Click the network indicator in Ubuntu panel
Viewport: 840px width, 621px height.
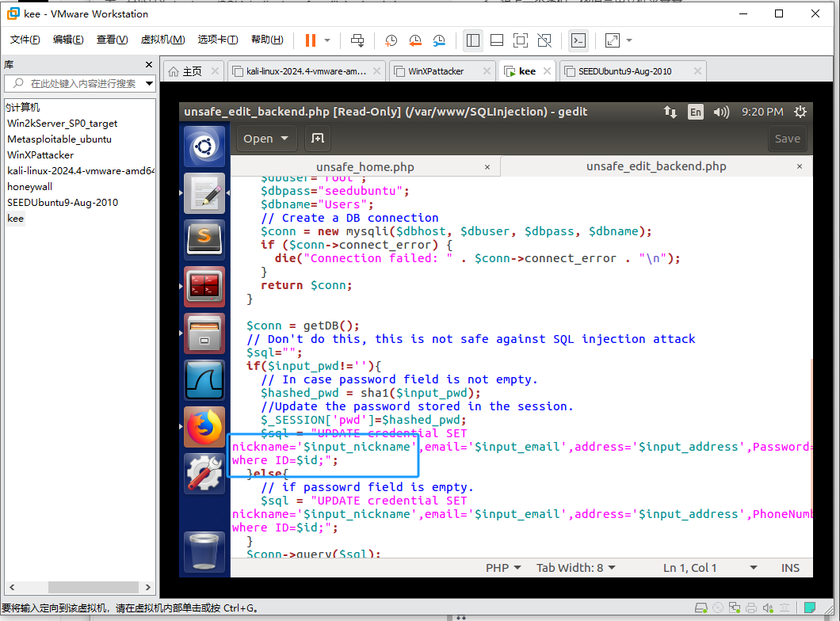[x=670, y=112]
